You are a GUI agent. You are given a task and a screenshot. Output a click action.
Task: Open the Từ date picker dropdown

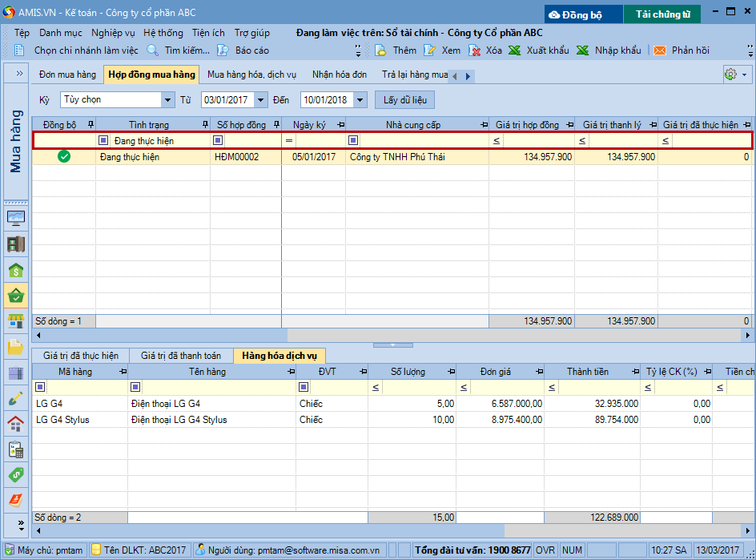pos(262,100)
